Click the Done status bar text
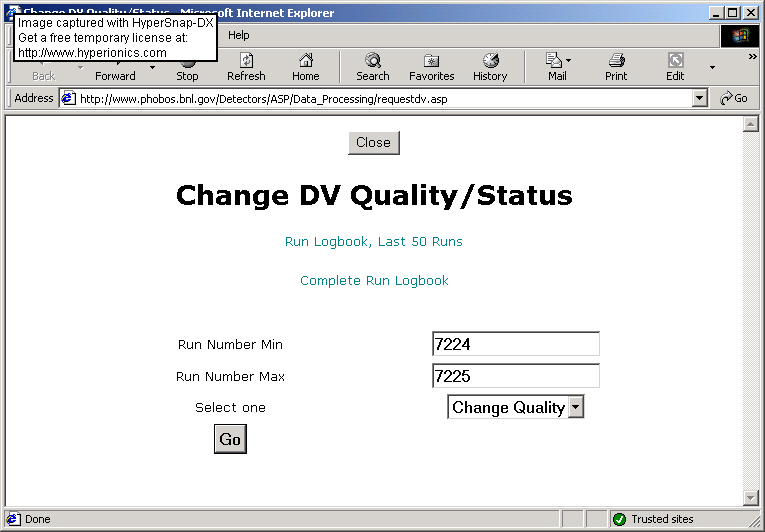 [x=38, y=519]
